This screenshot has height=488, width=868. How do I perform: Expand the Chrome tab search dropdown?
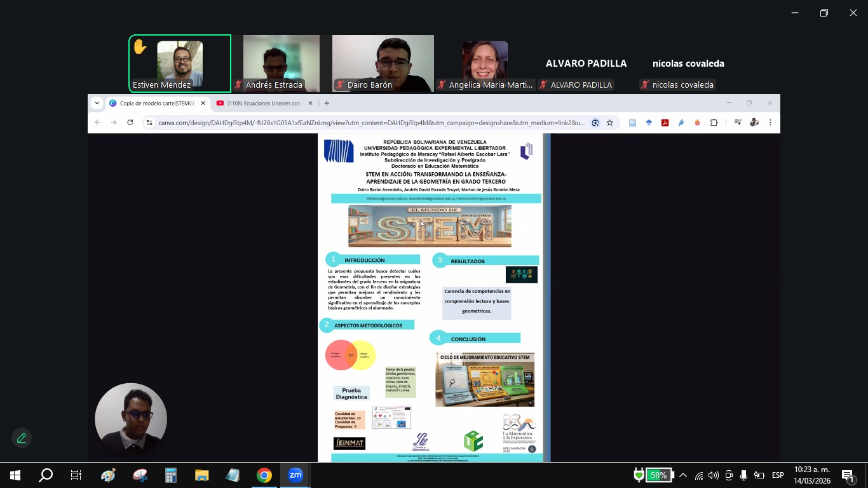(x=97, y=103)
